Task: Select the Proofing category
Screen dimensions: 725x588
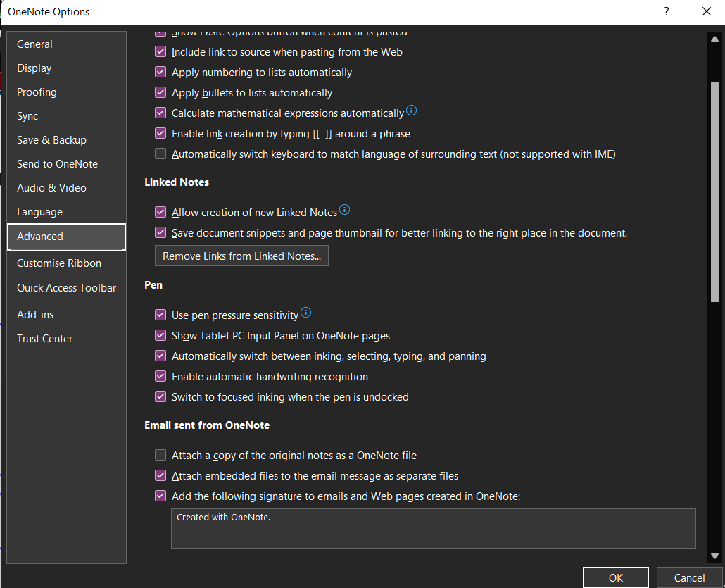Action: click(x=67, y=92)
